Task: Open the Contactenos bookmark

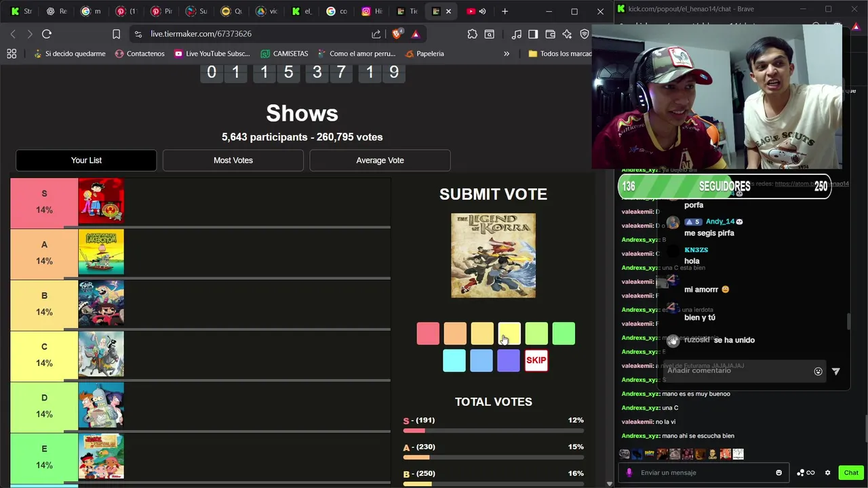Action: 140,54
